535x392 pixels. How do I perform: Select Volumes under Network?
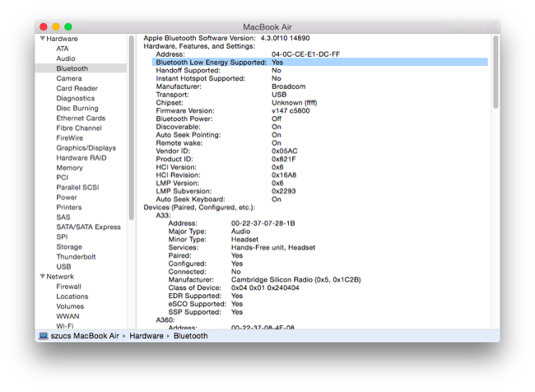pos(70,306)
